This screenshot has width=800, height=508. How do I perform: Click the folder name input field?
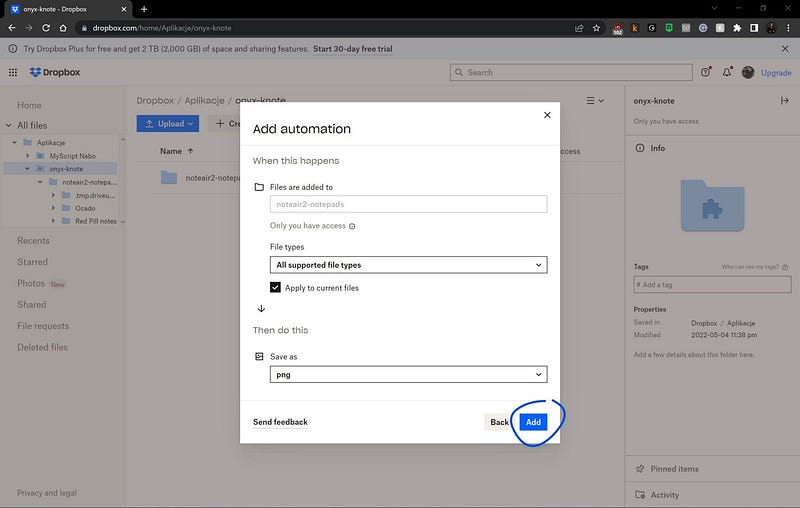click(408, 204)
